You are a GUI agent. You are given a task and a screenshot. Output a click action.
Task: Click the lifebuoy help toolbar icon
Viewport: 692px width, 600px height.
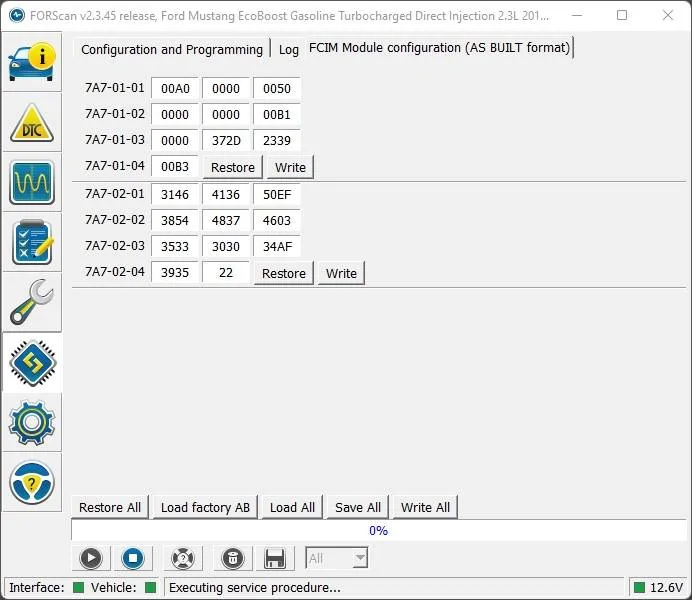[183, 558]
